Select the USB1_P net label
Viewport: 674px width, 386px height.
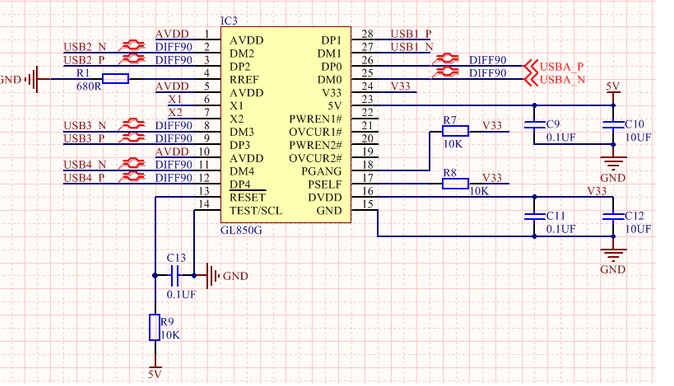[x=411, y=34]
